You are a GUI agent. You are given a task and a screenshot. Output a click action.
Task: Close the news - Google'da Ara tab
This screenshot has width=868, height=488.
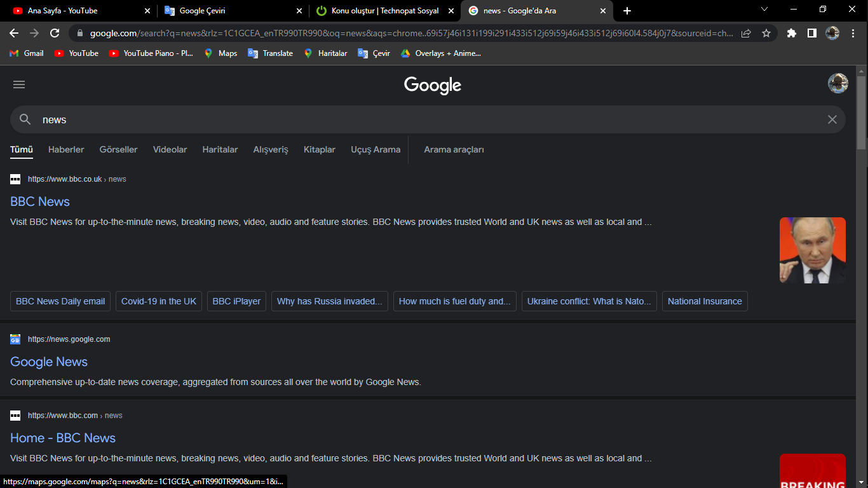pos(603,11)
